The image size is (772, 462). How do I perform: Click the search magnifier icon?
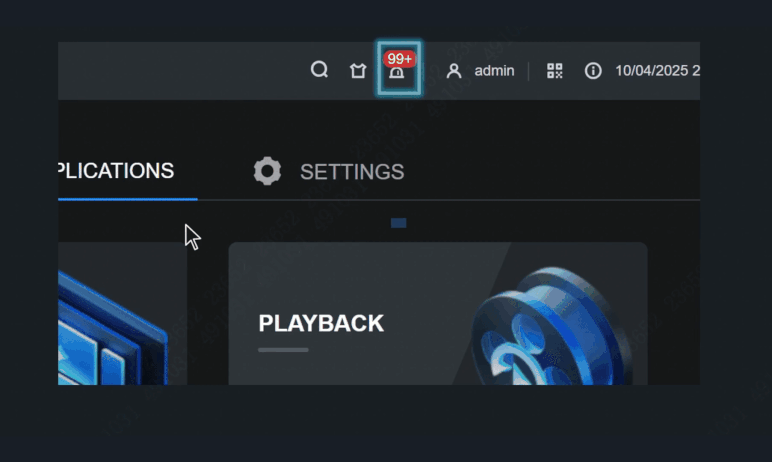click(319, 70)
